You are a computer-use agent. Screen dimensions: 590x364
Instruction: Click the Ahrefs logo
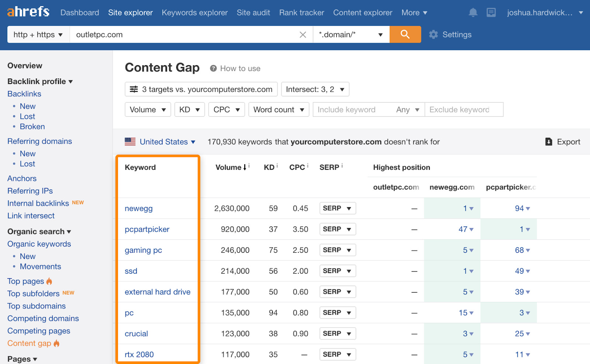(28, 12)
